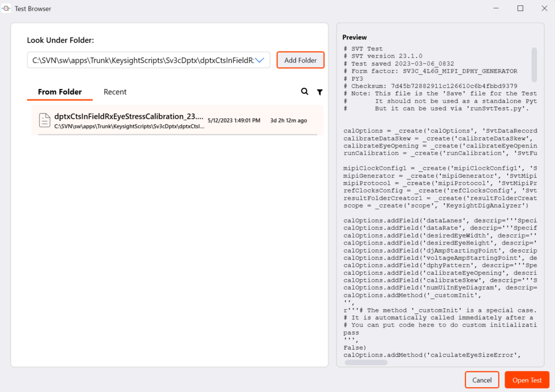555x392 pixels.
Task: Switch to the Recent tab
Action: (x=115, y=92)
